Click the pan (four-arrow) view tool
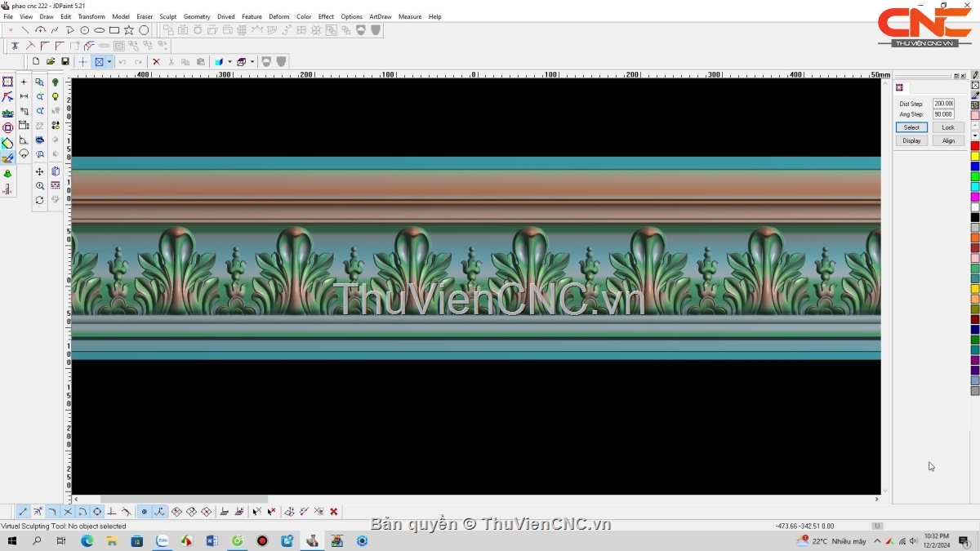The height and width of the screenshot is (551, 980). (x=39, y=171)
